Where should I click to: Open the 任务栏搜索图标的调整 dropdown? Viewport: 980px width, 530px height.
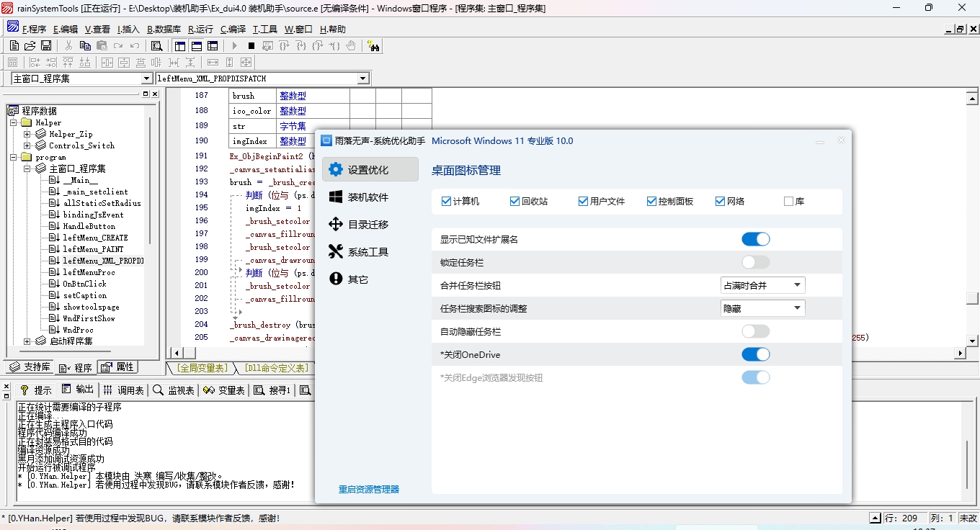click(x=762, y=308)
